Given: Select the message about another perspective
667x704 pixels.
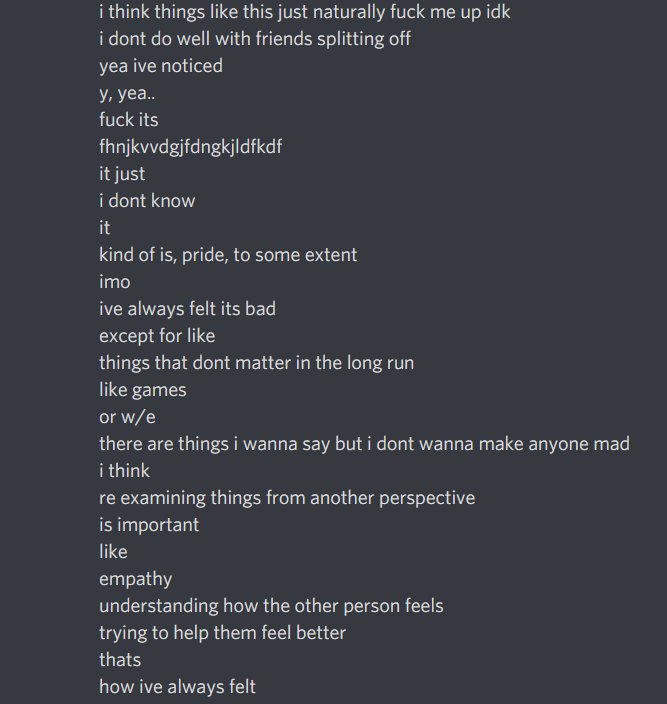Looking at the screenshot, I should tap(287, 498).
